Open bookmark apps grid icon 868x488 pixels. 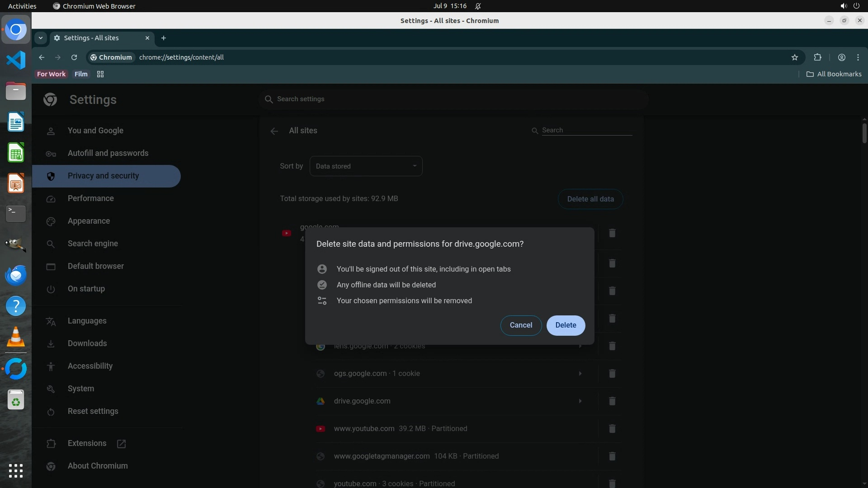(x=100, y=74)
